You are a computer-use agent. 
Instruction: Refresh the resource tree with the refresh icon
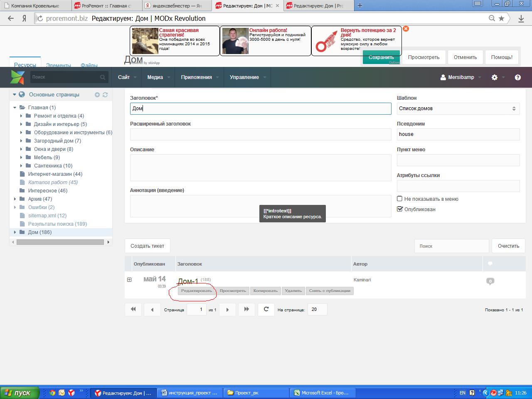coord(105,95)
